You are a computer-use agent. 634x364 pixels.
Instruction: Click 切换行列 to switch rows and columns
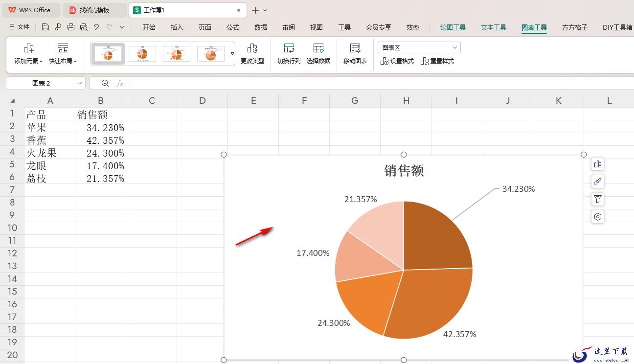[x=289, y=54]
